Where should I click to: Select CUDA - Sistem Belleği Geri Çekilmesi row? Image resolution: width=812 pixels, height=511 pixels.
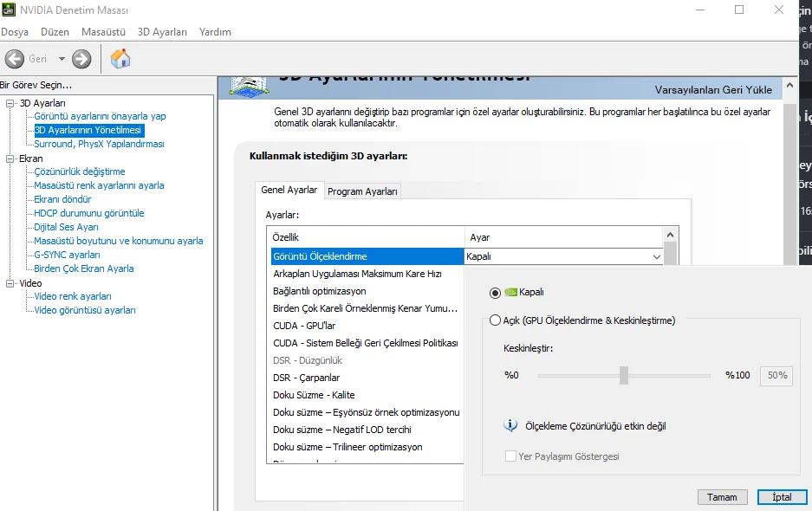point(367,343)
